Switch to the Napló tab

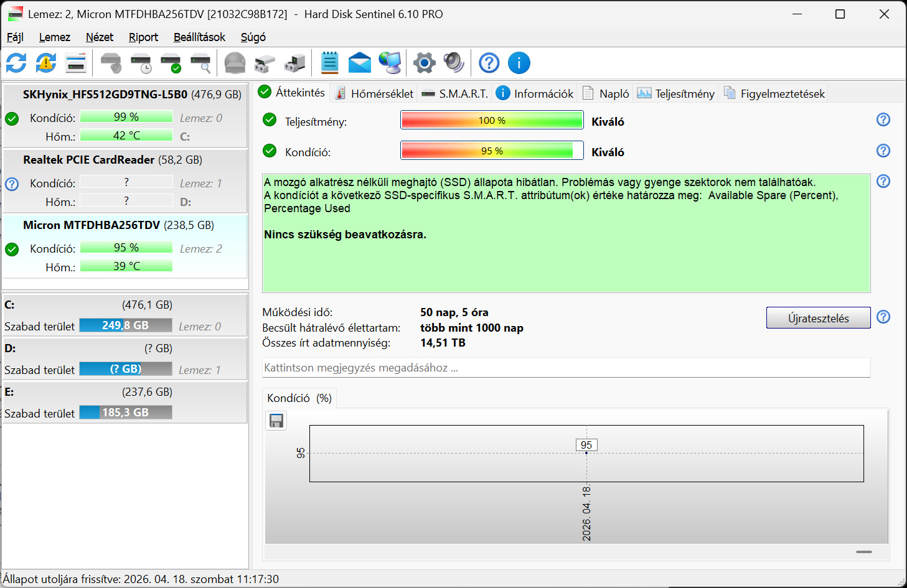pos(606,93)
